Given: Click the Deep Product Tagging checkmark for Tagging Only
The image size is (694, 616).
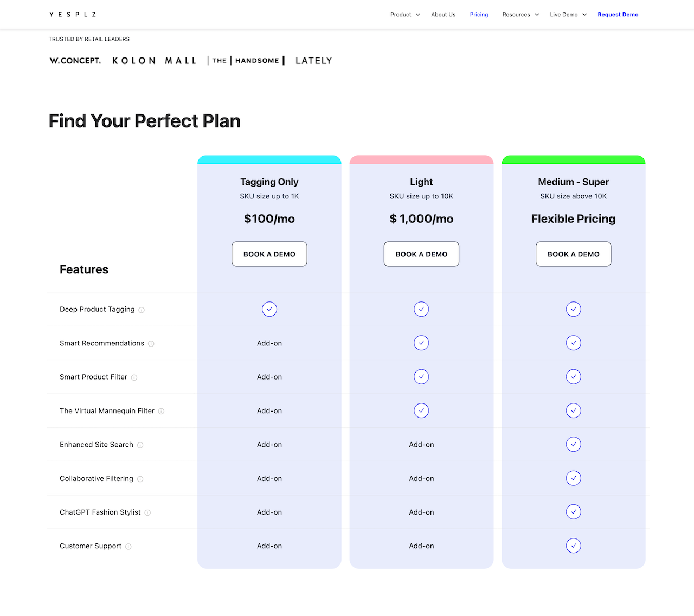Looking at the screenshot, I should [x=269, y=309].
